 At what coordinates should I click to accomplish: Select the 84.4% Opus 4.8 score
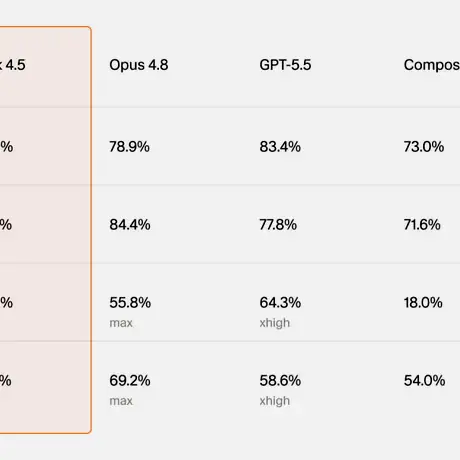pyautogui.click(x=130, y=225)
